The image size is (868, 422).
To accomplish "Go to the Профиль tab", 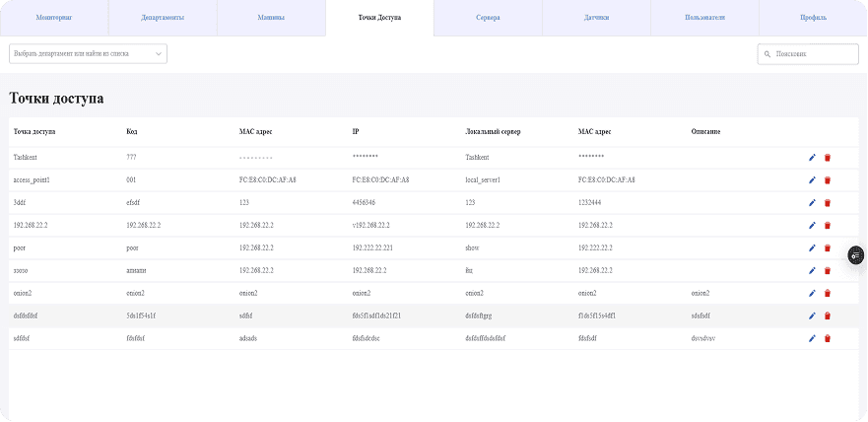I will [814, 18].
